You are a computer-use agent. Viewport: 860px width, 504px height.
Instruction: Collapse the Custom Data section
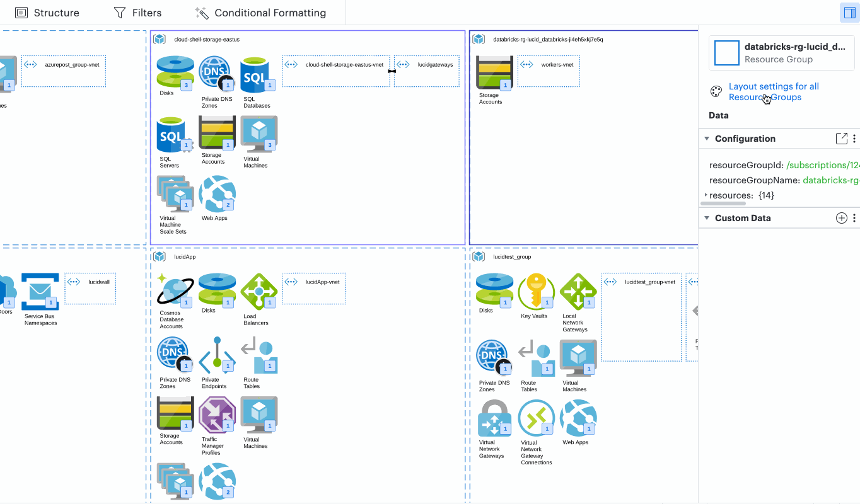(x=707, y=217)
